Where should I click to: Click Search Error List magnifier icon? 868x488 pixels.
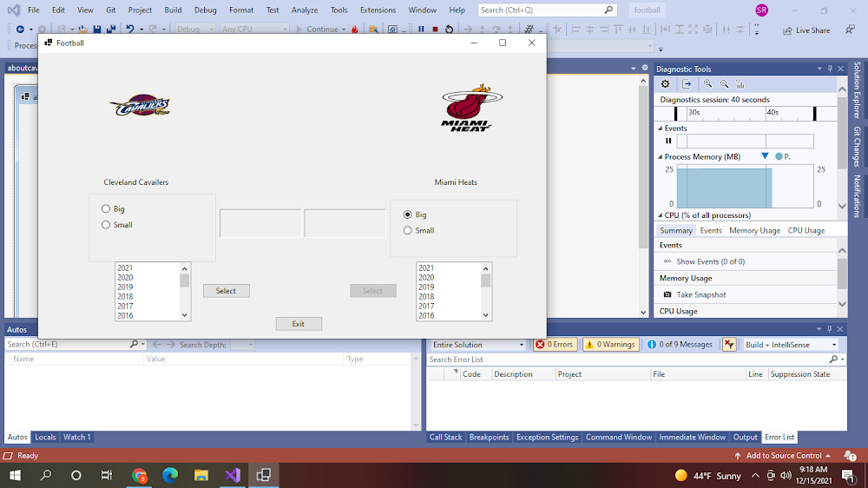pyautogui.click(x=833, y=359)
